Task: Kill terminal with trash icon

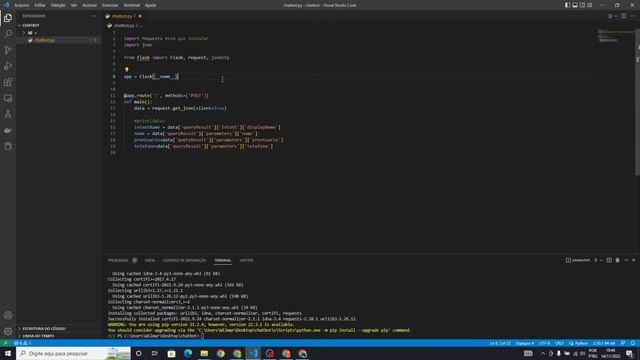Action: 618,260
